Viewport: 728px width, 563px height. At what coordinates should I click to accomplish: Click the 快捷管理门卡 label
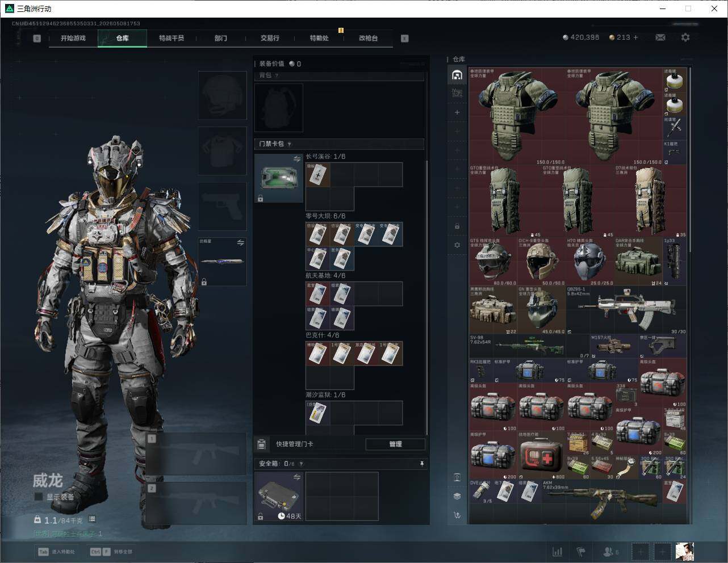294,444
